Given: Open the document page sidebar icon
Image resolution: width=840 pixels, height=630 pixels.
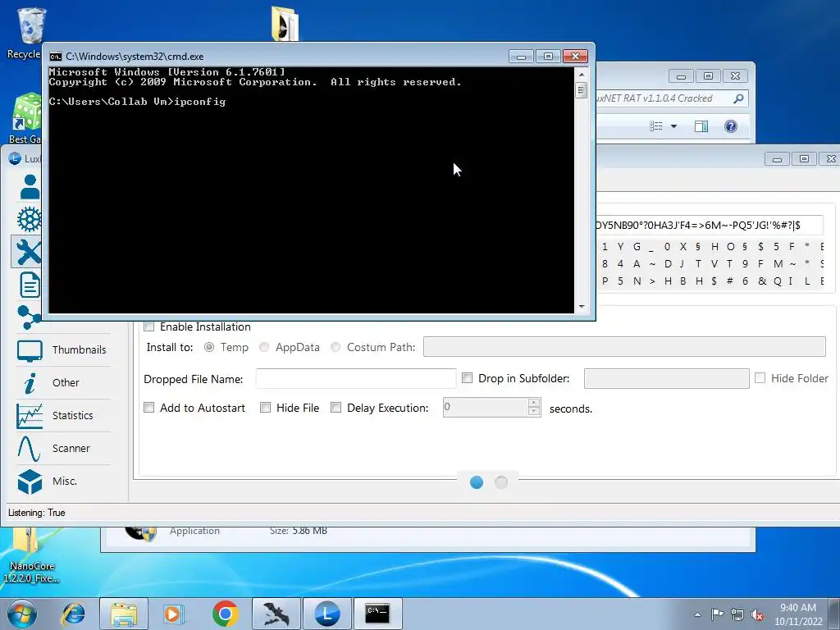Looking at the screenshot, I should tap(30, 285).
